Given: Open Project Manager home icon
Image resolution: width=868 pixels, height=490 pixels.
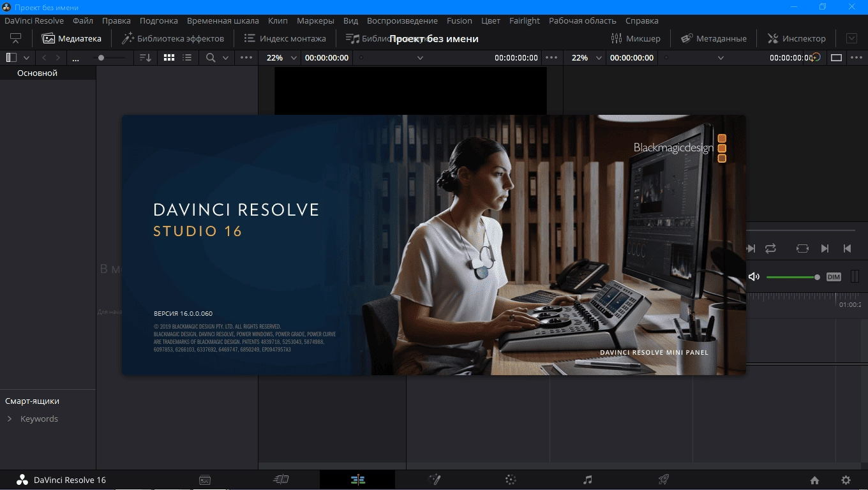Looking at the screenshot, I should [814, 480].
